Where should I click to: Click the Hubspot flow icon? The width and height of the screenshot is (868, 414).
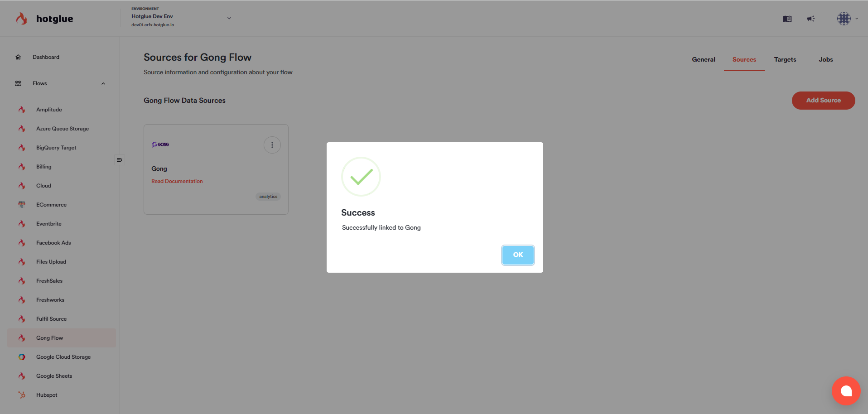[x=22, y=395]
